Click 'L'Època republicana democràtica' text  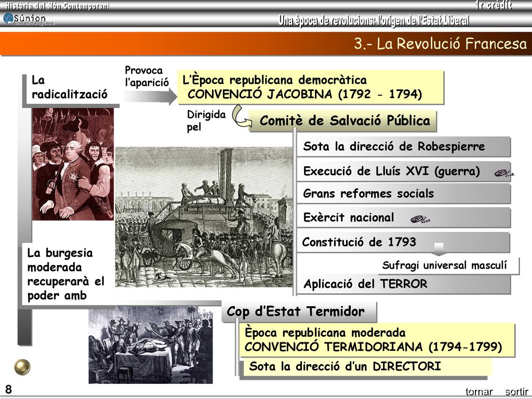[x=274, y=80]
